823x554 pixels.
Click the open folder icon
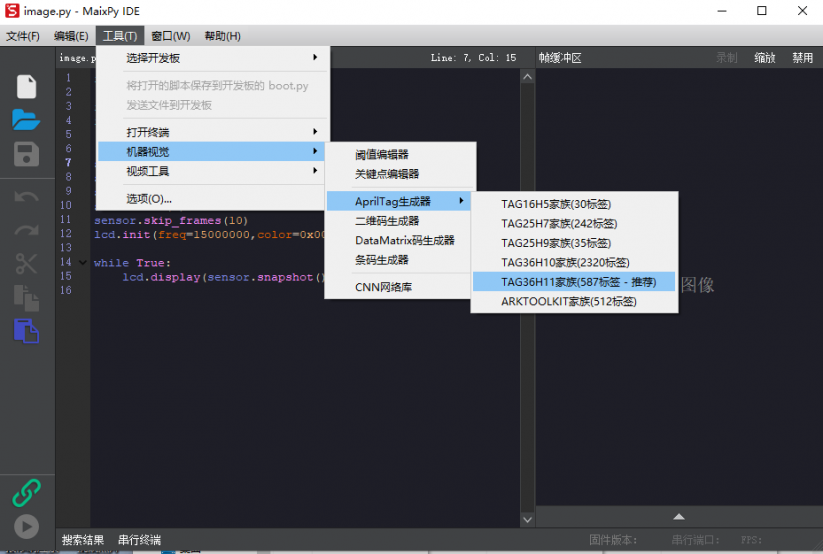pyautogui.click(x=26, y=120)
